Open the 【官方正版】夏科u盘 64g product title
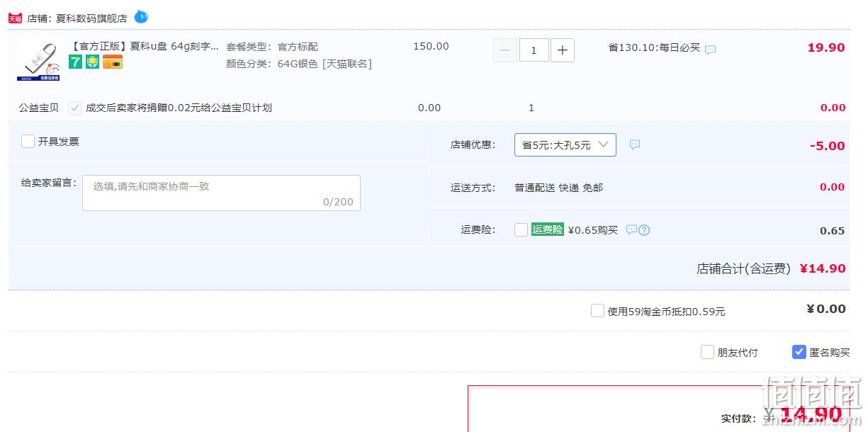The height and width of the screenshot is (432, 868). click(145, 47)
